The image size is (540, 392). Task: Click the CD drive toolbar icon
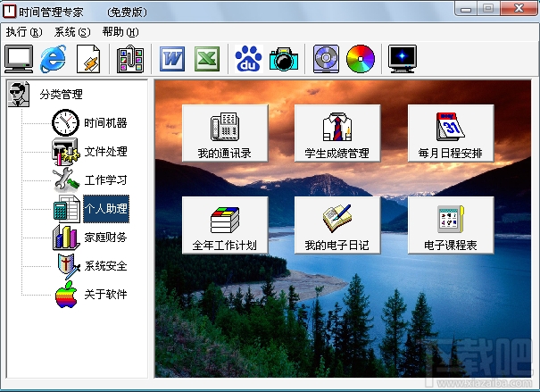[326, 59]
